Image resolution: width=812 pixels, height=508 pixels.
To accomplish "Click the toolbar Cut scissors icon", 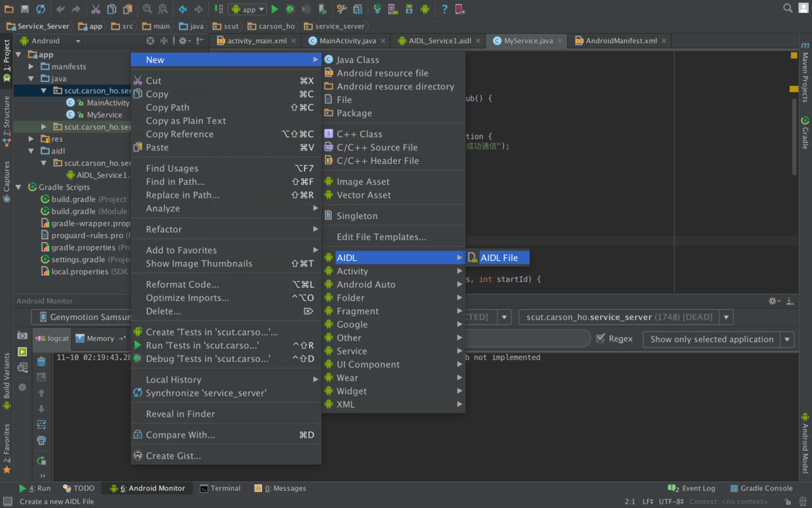I will coord(96,9).
